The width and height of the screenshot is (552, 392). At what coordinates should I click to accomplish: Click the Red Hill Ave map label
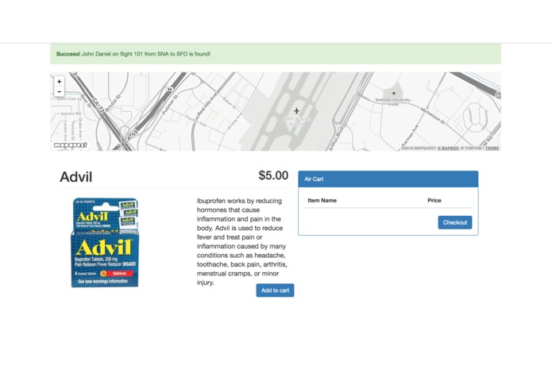click(x=207, y=105)
